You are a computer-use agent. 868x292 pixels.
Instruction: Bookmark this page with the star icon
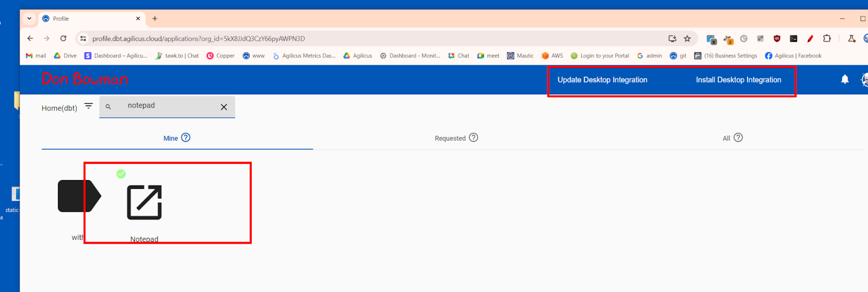pos(687,39)
